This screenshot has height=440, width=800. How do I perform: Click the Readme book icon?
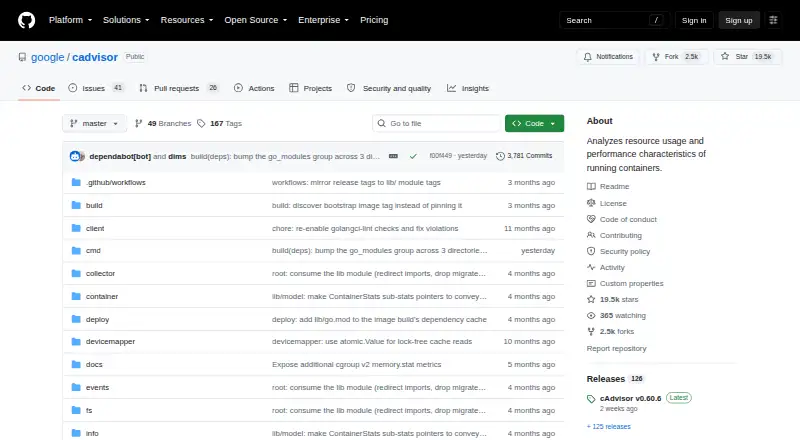[591, 186]
